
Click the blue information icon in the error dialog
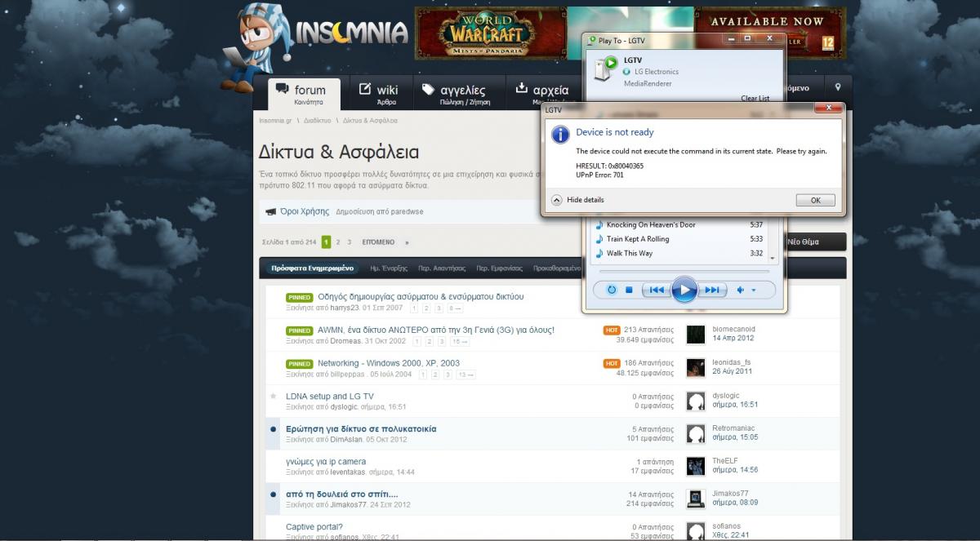click(560, 135)
